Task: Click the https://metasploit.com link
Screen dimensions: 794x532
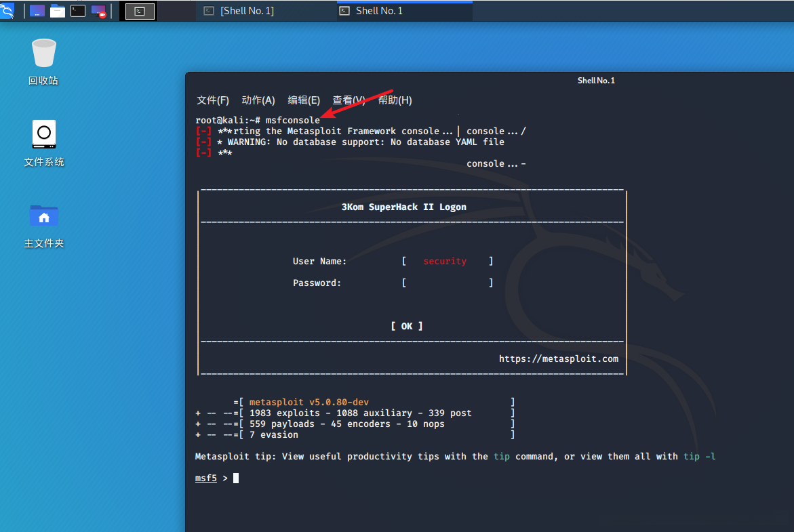Action: (x=558, y=359)
